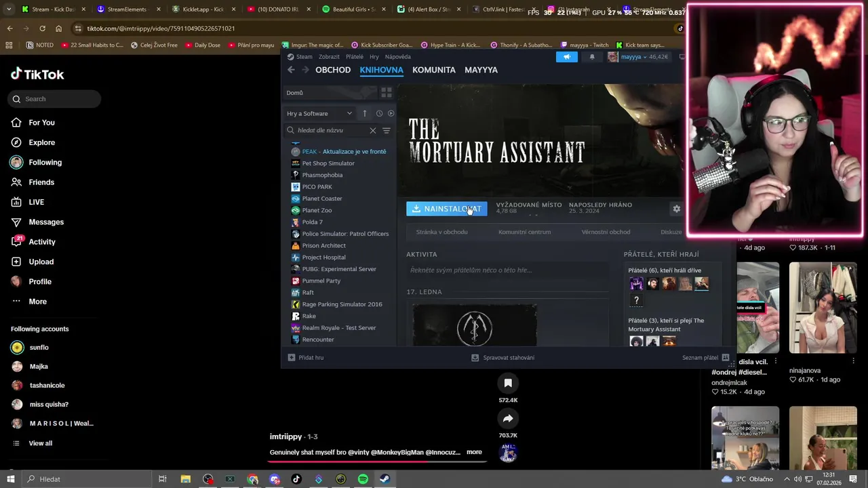This screenshot has height=488, width=868.
Task: Open Stránka v obchodě link
Action: 441,232
